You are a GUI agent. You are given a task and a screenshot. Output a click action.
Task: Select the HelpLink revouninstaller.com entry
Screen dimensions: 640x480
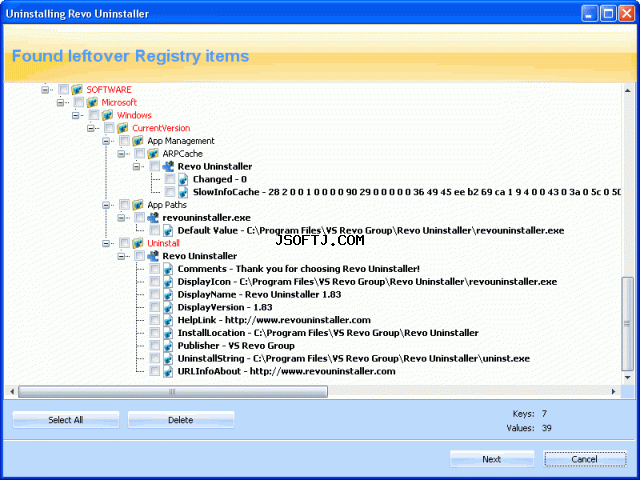pyautogui.click(x=274, y=320)
